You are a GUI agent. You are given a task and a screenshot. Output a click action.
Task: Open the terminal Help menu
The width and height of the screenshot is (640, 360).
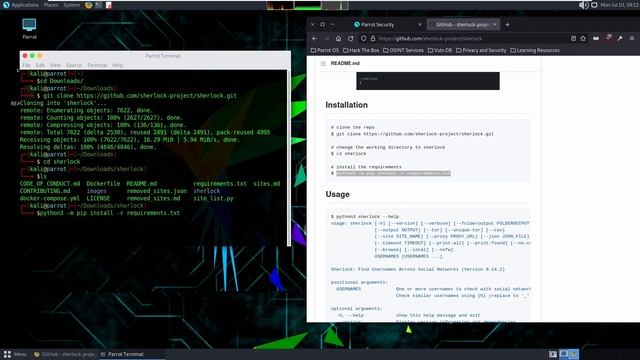coord(118,65)
